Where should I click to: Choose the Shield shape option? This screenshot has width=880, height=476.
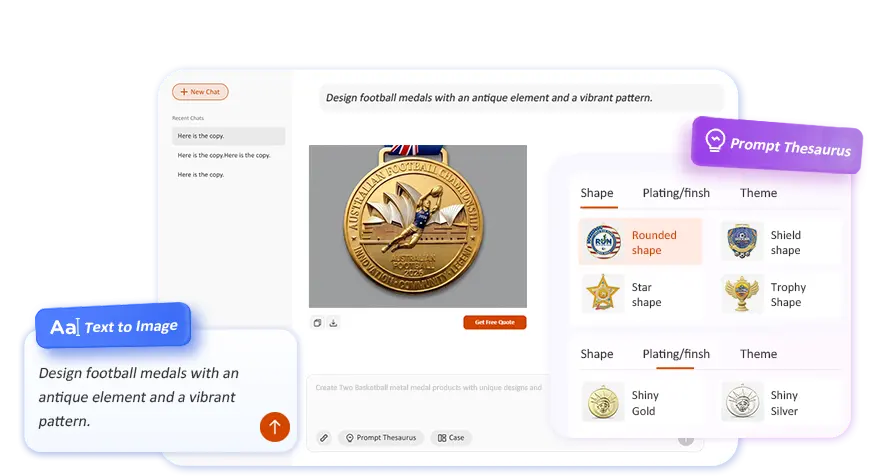(x=780, y=242)
